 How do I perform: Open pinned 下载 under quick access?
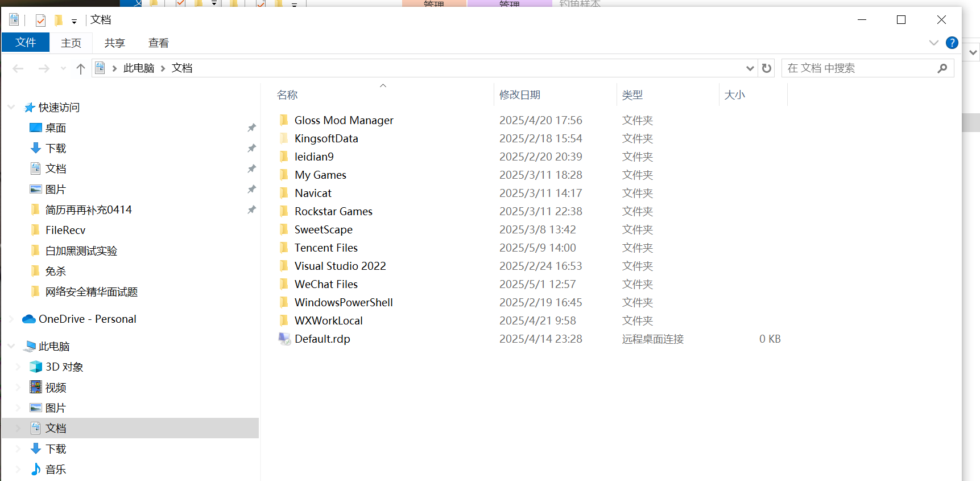[56, 149]
